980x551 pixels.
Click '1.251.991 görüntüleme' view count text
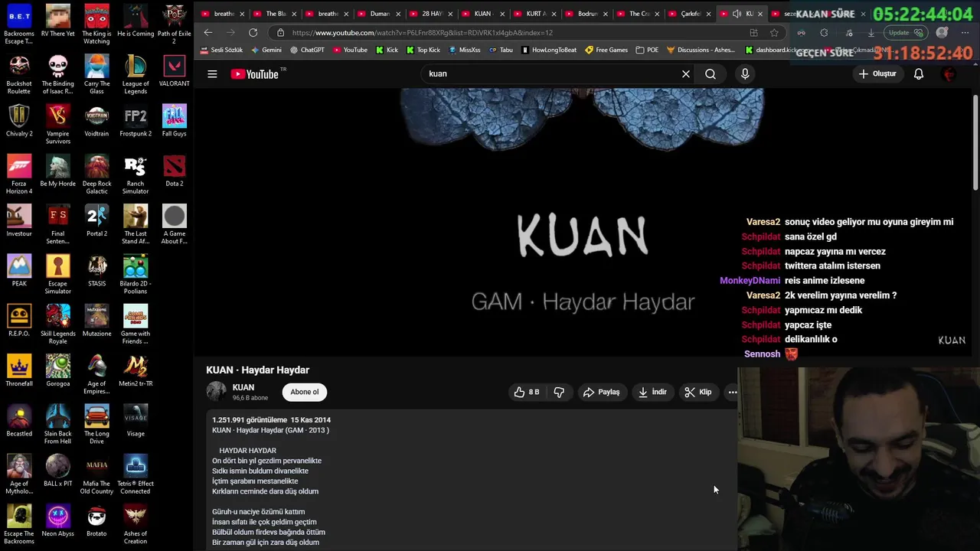(x=248, y=420)
